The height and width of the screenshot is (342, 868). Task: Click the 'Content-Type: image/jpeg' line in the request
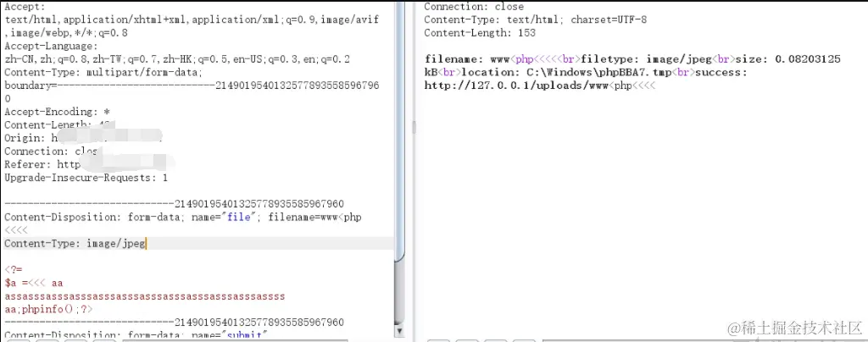click(75, 244)
